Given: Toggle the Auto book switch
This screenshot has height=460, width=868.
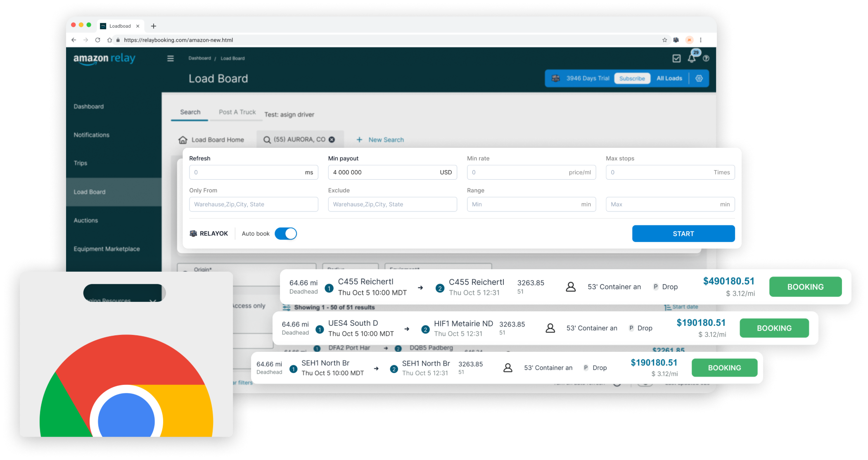Looking at the screenshot, I should click(286, 234).
